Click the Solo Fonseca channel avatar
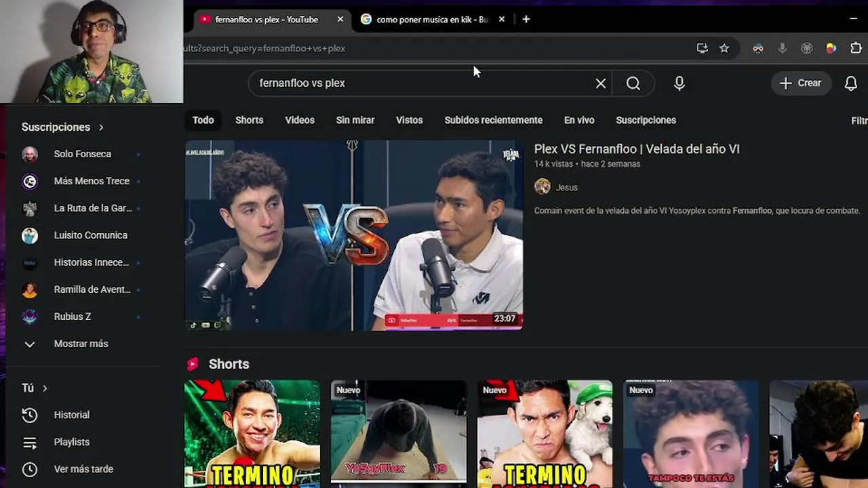 (30, 154)
